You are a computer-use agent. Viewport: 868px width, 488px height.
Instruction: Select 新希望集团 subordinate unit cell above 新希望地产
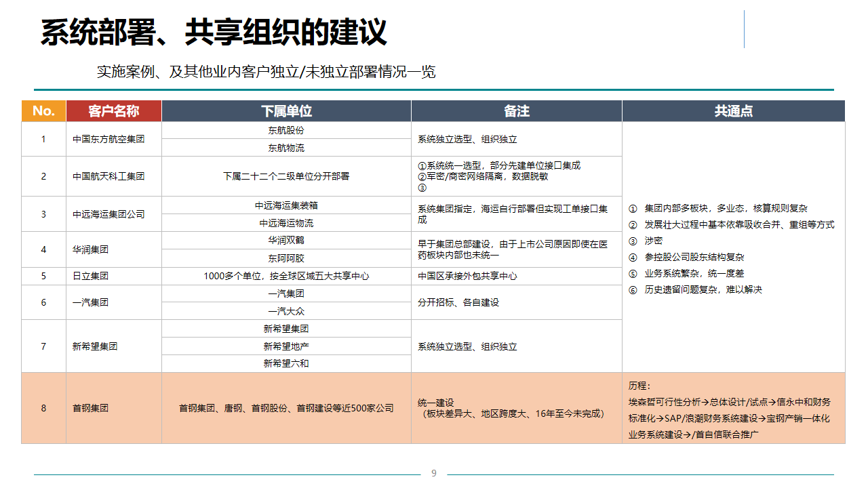click(x=286, y=329)
